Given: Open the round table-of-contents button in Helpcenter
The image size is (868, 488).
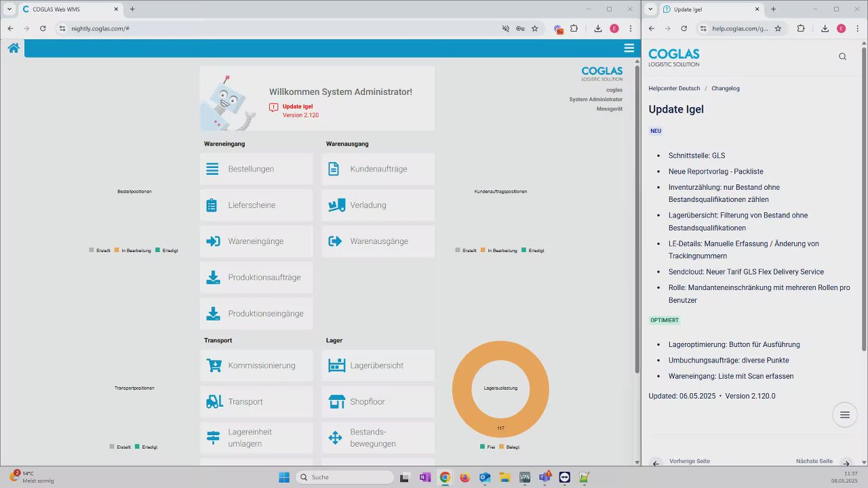Looking at the screenshot, I should click(845, 415).
